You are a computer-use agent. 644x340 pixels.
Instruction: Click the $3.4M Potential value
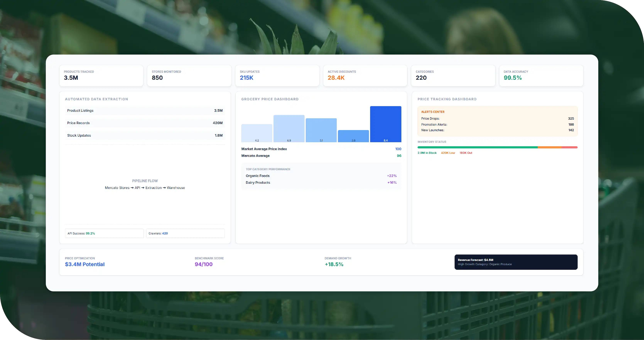[85, 264]
